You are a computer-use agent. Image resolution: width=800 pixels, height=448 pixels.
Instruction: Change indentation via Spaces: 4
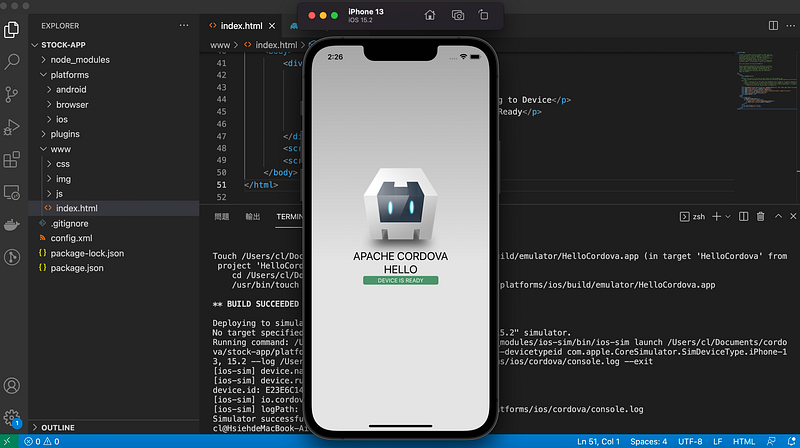tap(648, 441)
